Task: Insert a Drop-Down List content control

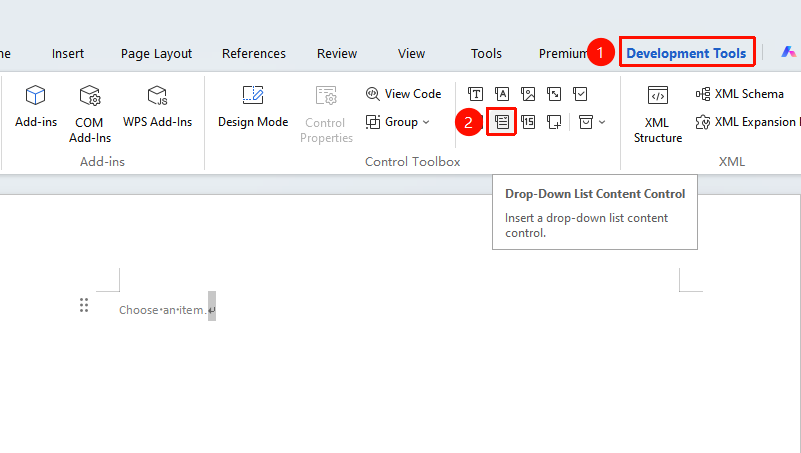Action: (502, 122)
